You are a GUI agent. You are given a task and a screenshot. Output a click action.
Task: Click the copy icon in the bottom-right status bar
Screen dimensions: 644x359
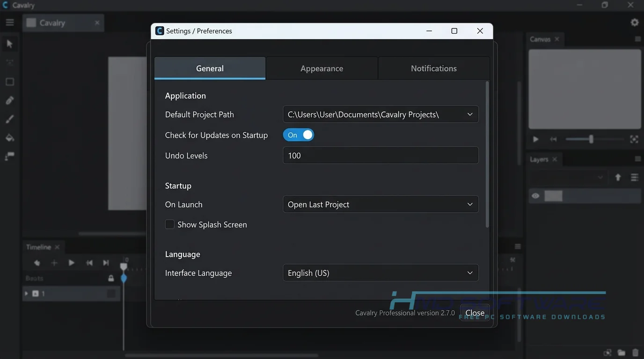(607, 352)
